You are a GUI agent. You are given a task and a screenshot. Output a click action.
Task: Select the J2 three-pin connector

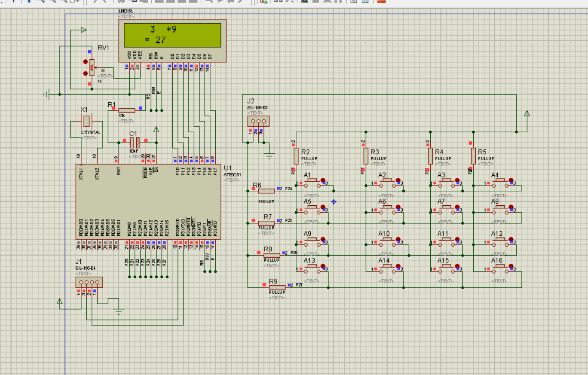point(258,121)
